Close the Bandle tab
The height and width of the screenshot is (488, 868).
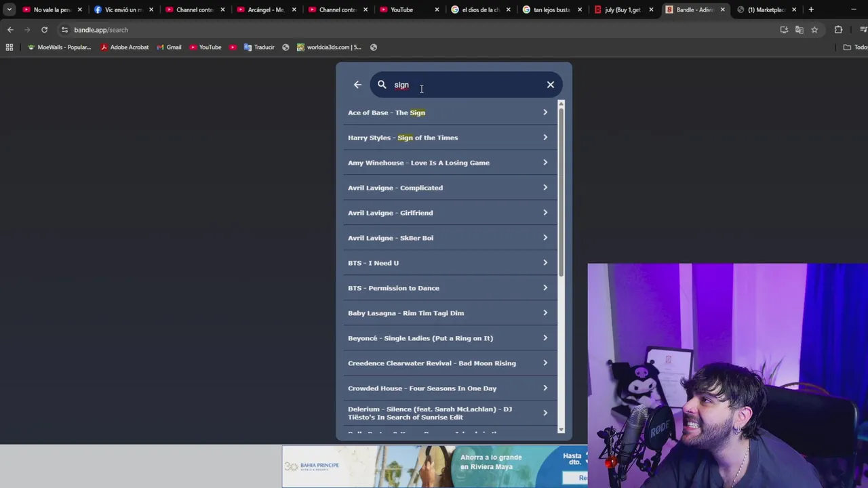click(x=722, y=9)
